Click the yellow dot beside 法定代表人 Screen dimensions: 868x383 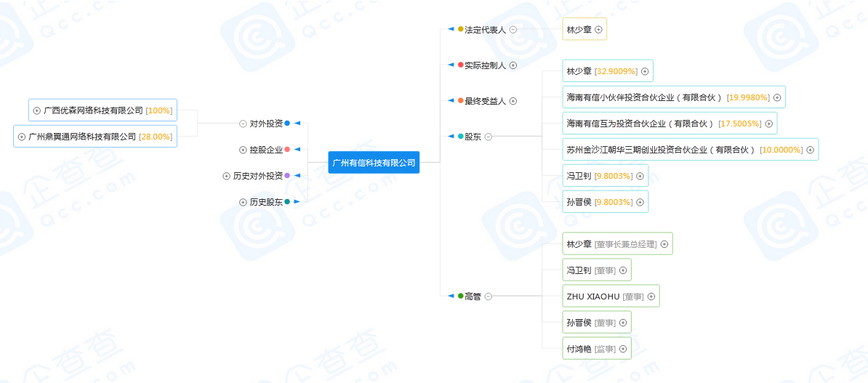[x=461, y=29]
